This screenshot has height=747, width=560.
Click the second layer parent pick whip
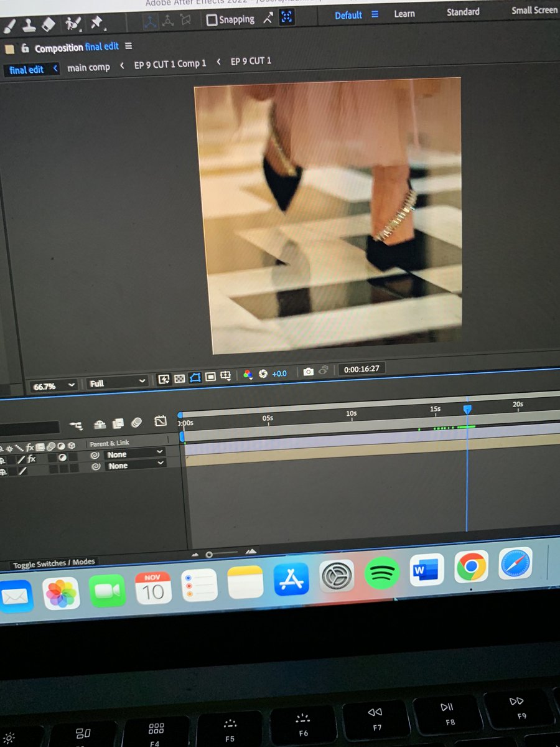tap(95, 466)
